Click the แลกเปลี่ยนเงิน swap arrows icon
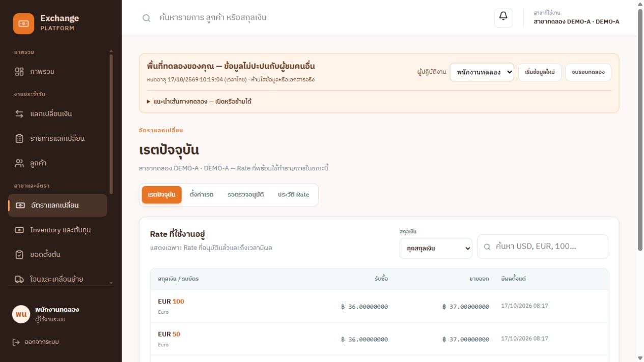The width and height of the screenshot is (644, 362). pos(19,114)
